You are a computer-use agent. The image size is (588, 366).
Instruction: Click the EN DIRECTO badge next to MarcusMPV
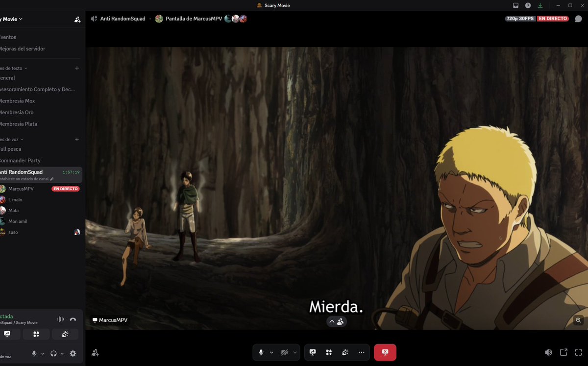click(66, 189)
